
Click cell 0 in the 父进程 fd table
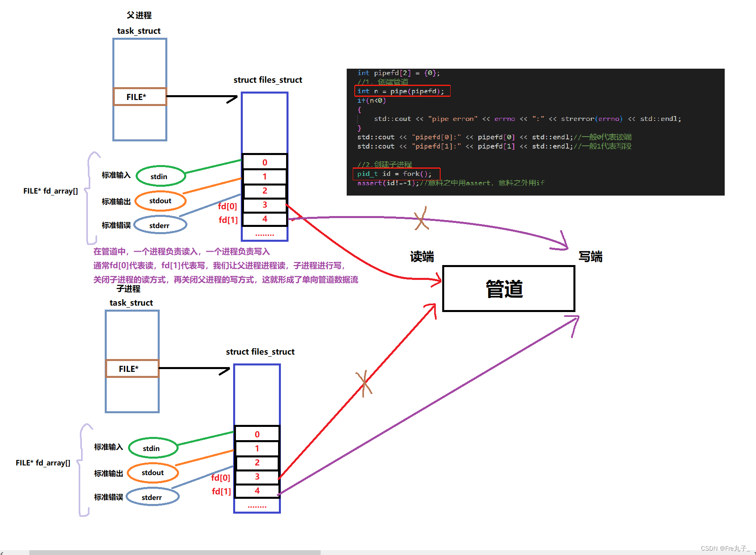(x=265, y=162)
